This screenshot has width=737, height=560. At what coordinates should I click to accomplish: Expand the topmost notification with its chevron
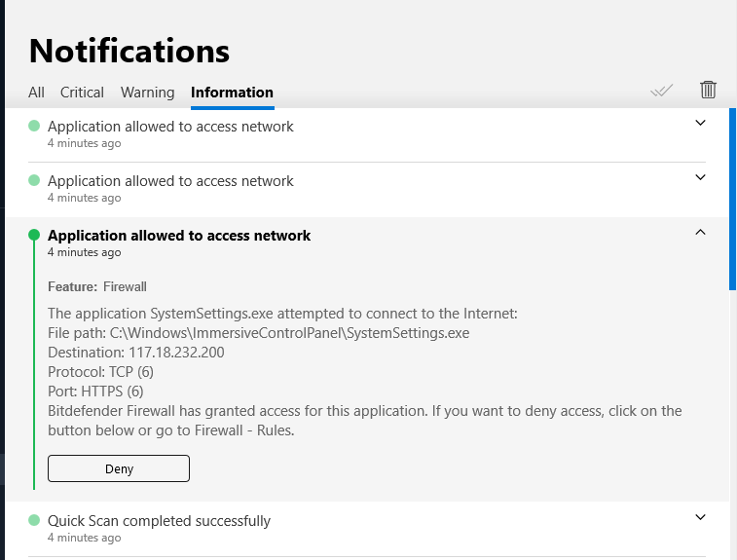coord(700,123)
